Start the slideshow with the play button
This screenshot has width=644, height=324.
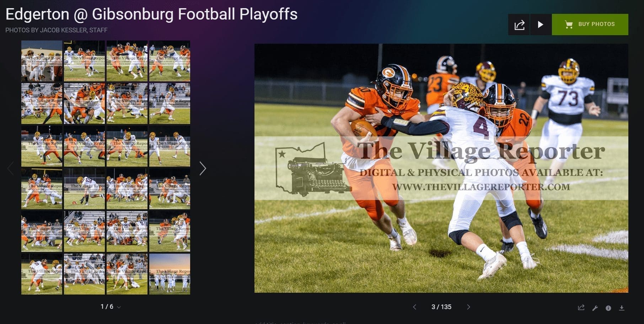tap(541, 25)
